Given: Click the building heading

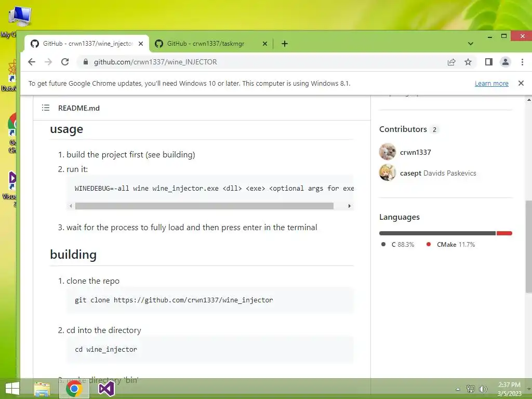Looking at the screenshot, I should pyautogui.click(x=73, y=255).
